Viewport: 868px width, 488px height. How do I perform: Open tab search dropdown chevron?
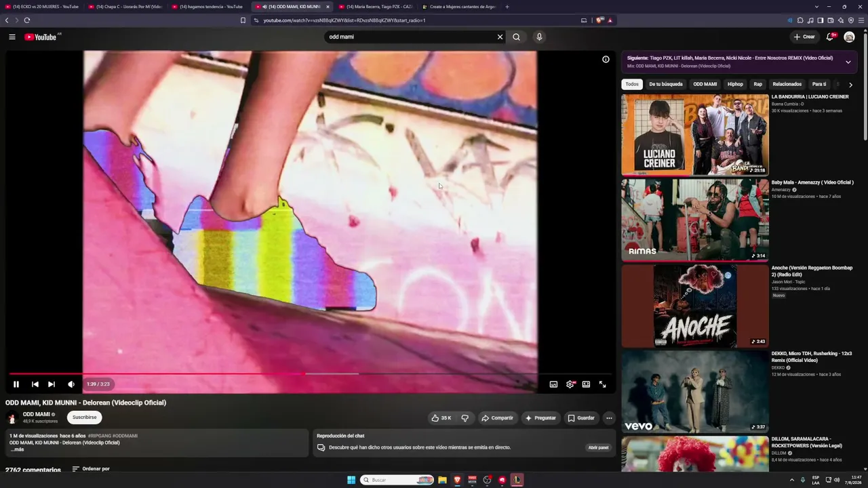coord(817,7)
